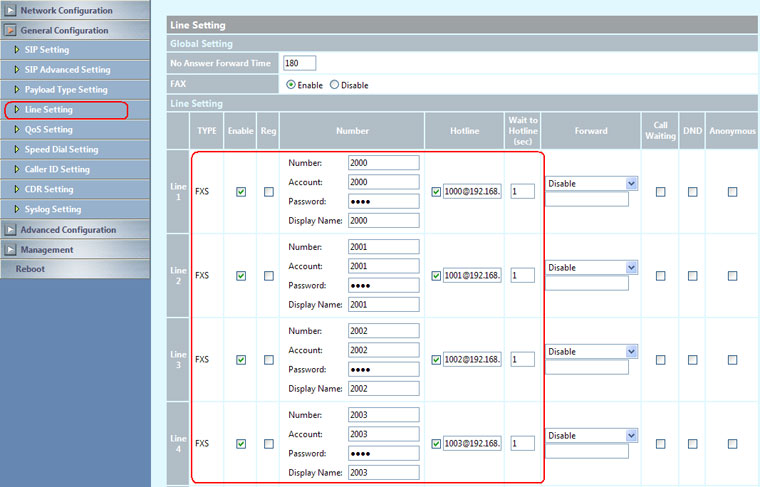The image size is (760, 487).
Task: Collapse the General Configuration section
Action: click(x=10, y=30)
